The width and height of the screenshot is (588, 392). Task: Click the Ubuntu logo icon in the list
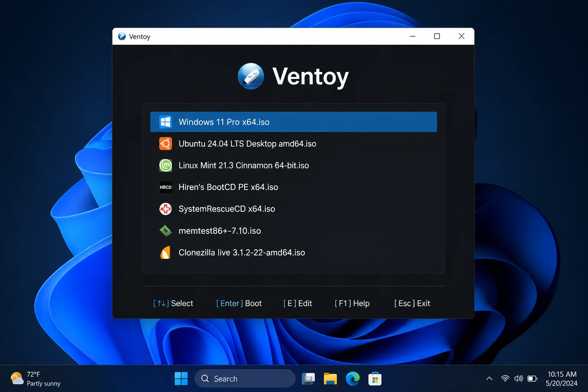coord(165,144)
